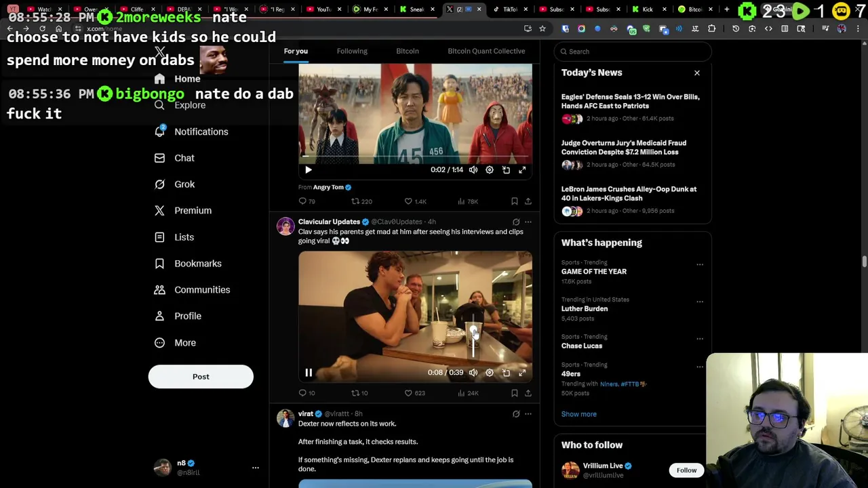Bookmark the Clavicular Updates post
The width and height of the screenshot is (868, 488).
pos(514,393)
